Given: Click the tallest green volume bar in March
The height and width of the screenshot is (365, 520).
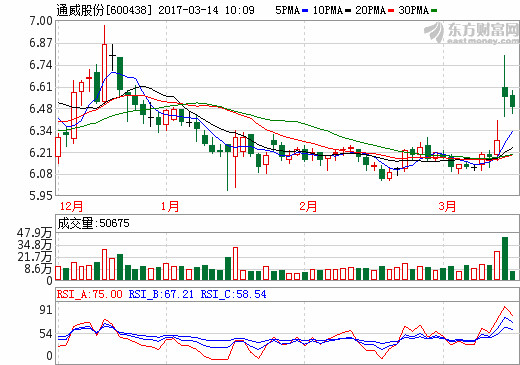Looking at the screenshot, I should 505,258.
